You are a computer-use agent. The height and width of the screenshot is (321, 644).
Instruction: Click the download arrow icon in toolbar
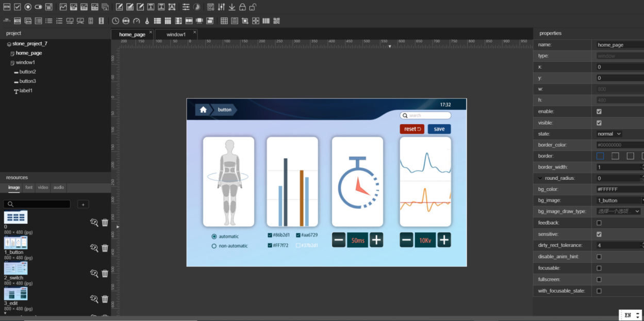click(232, 7)
